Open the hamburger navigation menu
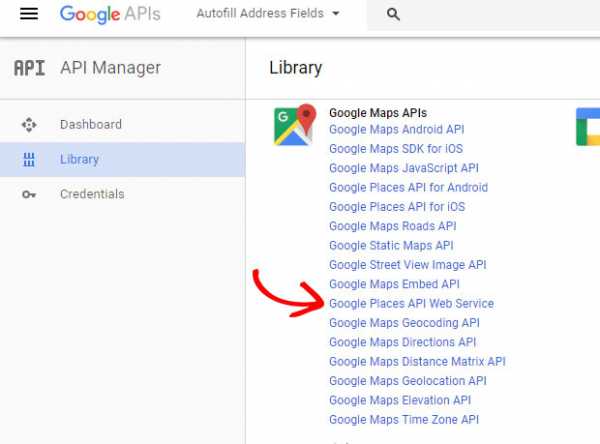This screenshot has width=600, height=444. pyautogui.click(x=28, y=14)
